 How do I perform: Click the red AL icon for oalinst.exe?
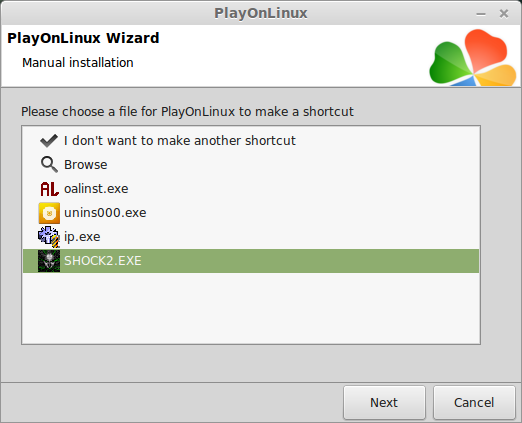click(x=49, y=189)
